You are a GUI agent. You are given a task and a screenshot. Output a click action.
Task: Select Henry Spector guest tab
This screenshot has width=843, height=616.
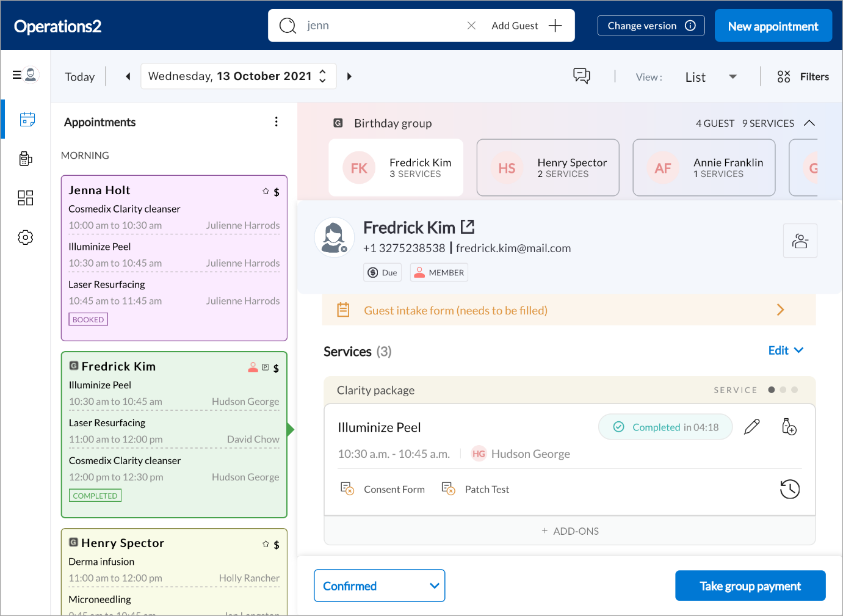point(548,168)
